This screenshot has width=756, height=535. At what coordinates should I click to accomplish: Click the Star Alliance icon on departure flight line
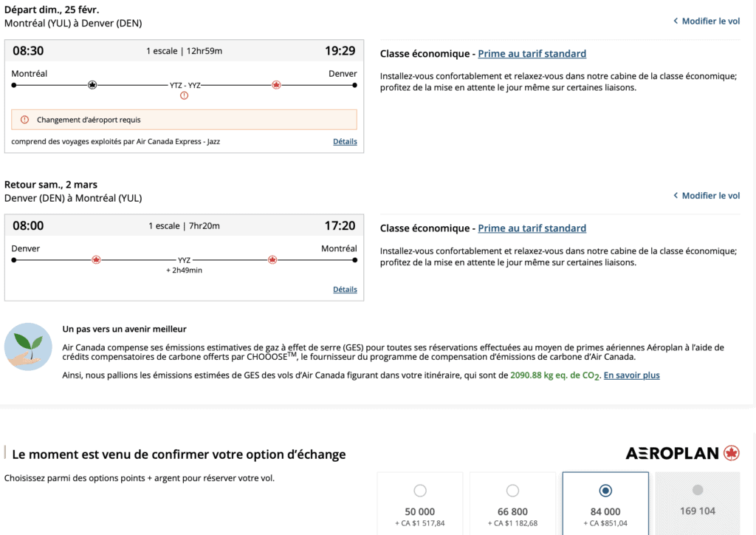pos(92,85)
